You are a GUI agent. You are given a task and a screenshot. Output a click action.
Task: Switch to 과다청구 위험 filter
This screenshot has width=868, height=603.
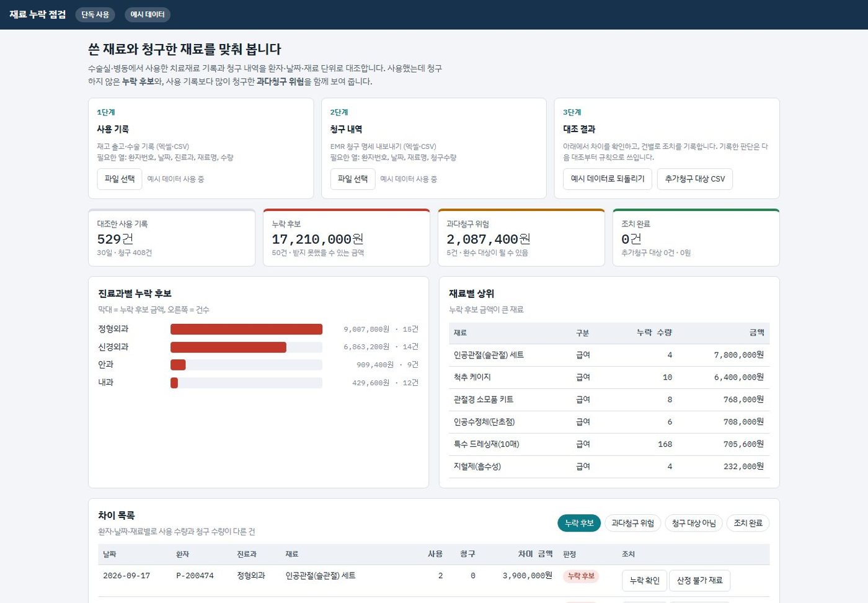(x=633, y=523)
